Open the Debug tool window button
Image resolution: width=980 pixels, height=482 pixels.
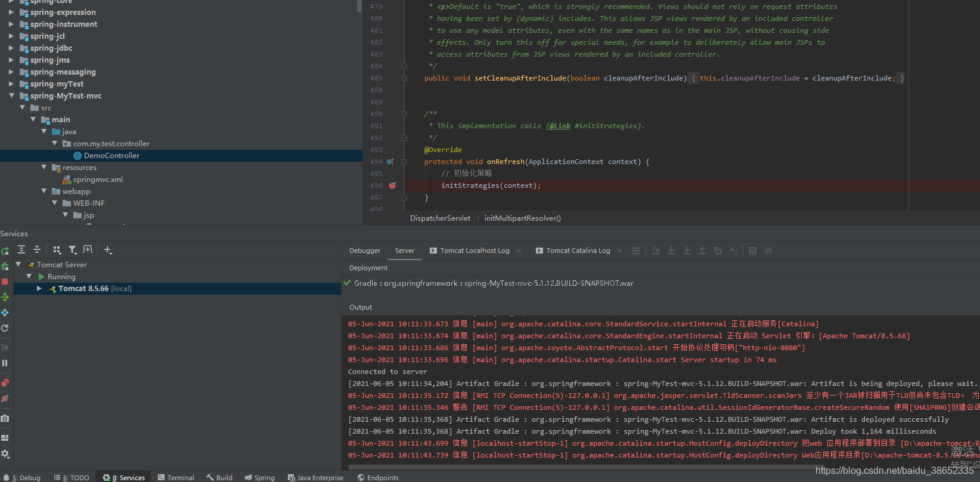22,478
